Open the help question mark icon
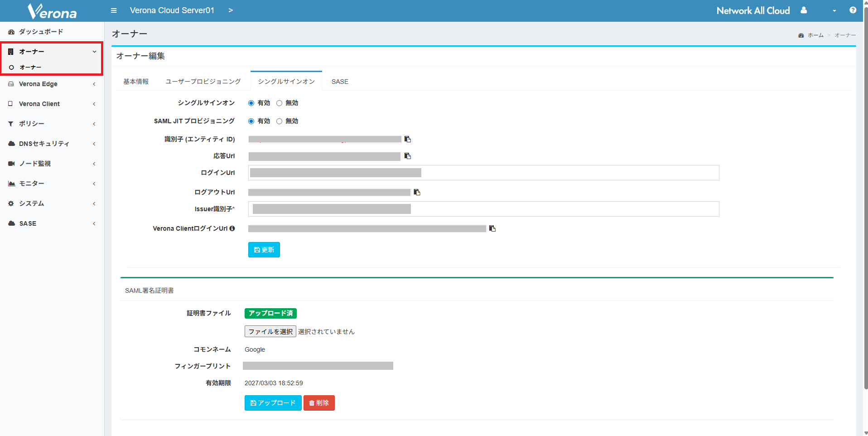Image resolution: width=868 pixels, height=436 pixels. coord(853,10)
